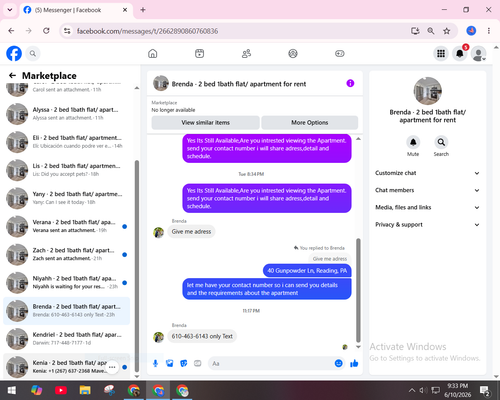Open Niyahh conversation in list

67,283
